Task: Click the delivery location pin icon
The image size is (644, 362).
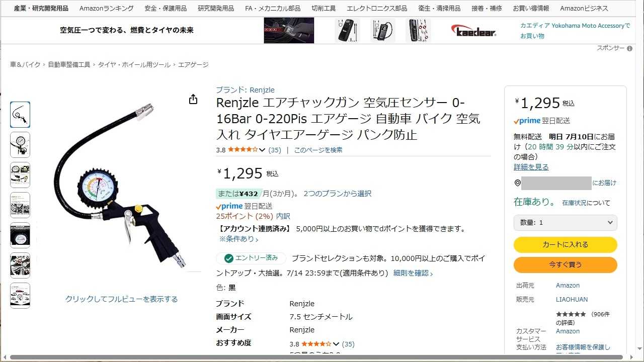Action: [517, 183]
